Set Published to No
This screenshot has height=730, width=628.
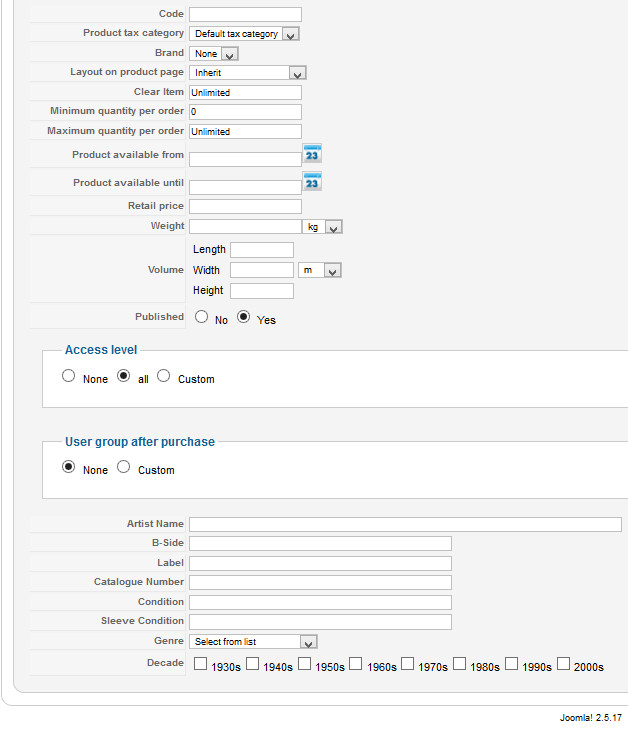tap(202, 317)
